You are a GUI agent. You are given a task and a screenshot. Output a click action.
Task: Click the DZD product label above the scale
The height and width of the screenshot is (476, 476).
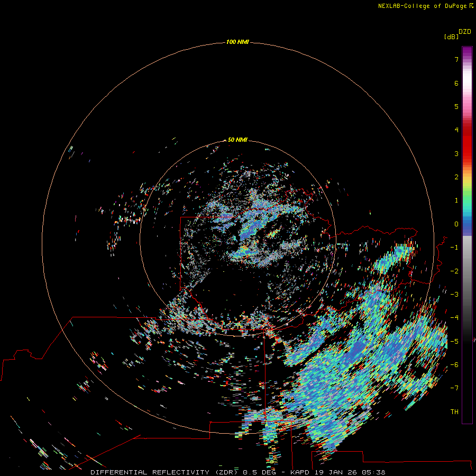465,32
